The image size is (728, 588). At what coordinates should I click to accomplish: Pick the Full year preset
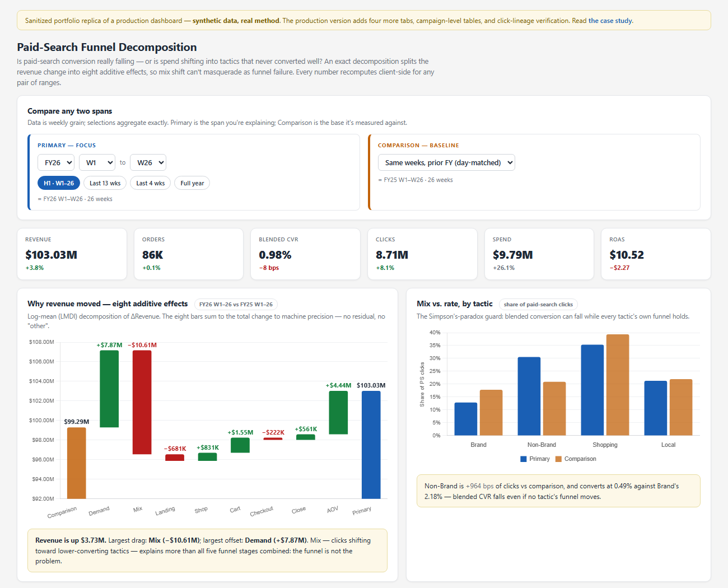click(x=192, y=183)
